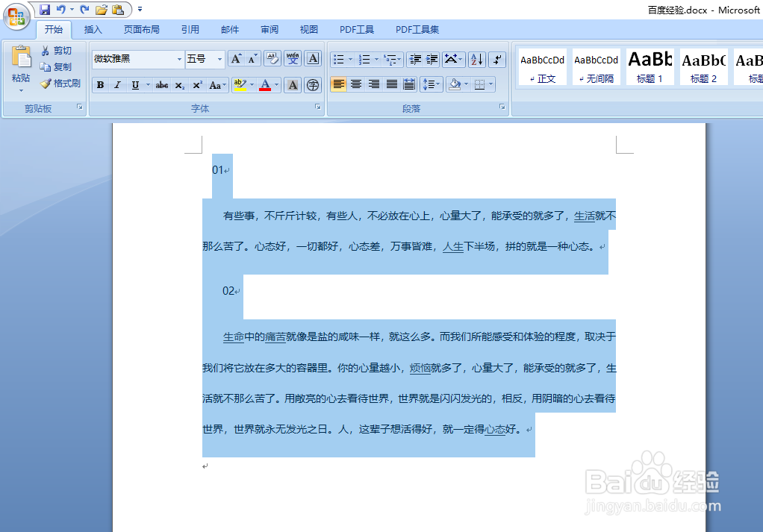Click the Sort (A-Z) icon in paragraph group
This screenshot has height=532, width=763.
(476, 60)
